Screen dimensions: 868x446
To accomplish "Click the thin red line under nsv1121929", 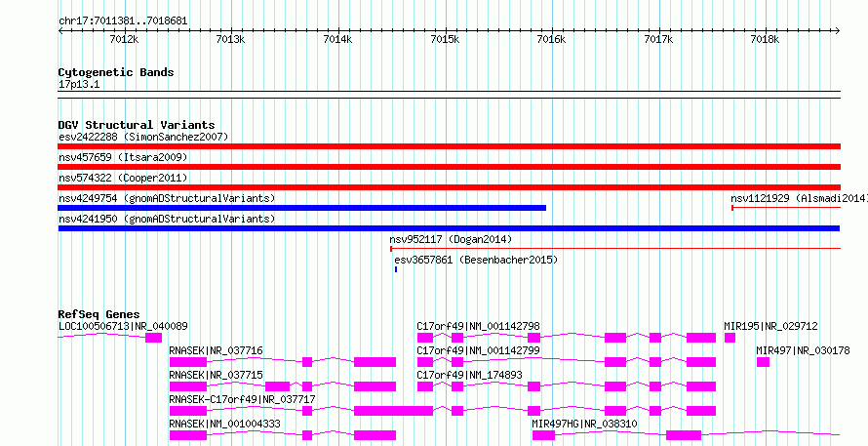I will pos(786,208).
